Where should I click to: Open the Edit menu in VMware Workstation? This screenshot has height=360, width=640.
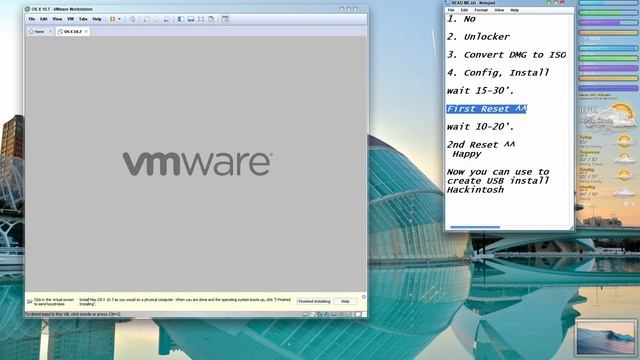click(x=44, y=19)
